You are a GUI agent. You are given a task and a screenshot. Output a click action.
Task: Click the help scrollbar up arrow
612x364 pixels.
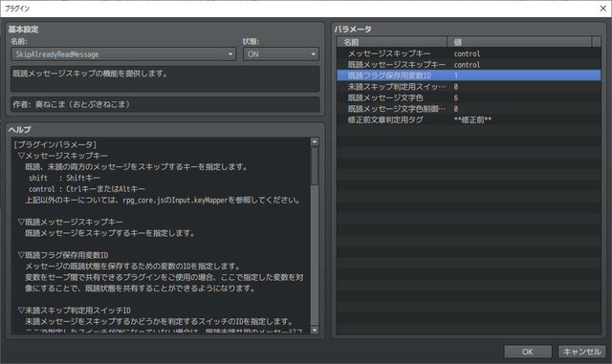315,141
